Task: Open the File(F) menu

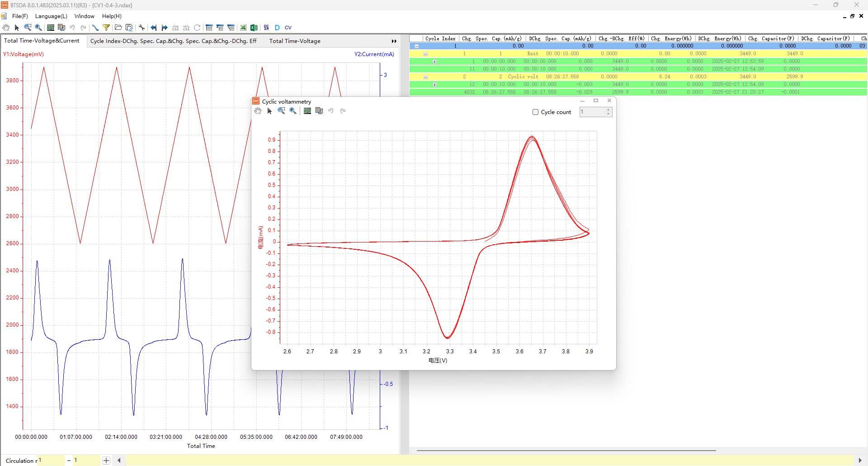Action: point(20,16)
